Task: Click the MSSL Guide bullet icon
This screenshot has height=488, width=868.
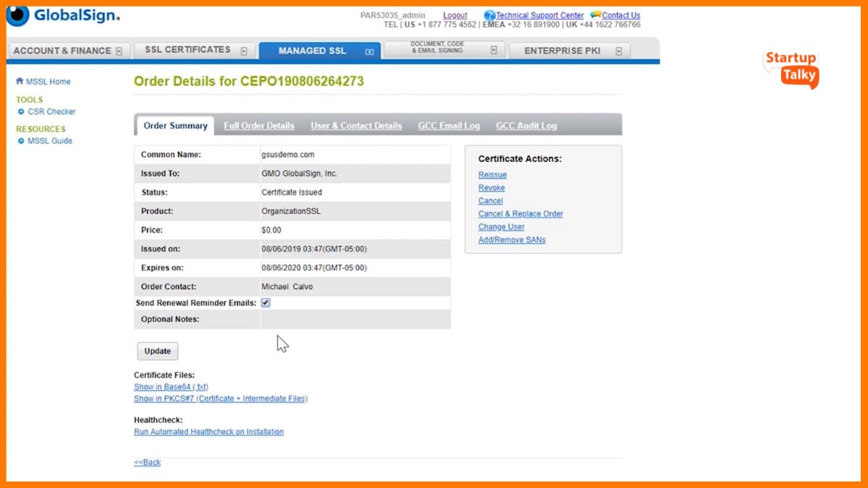Action: (21, 141)
